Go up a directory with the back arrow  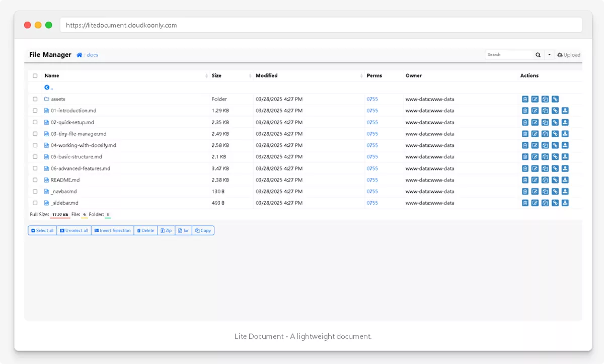(47, 87)
